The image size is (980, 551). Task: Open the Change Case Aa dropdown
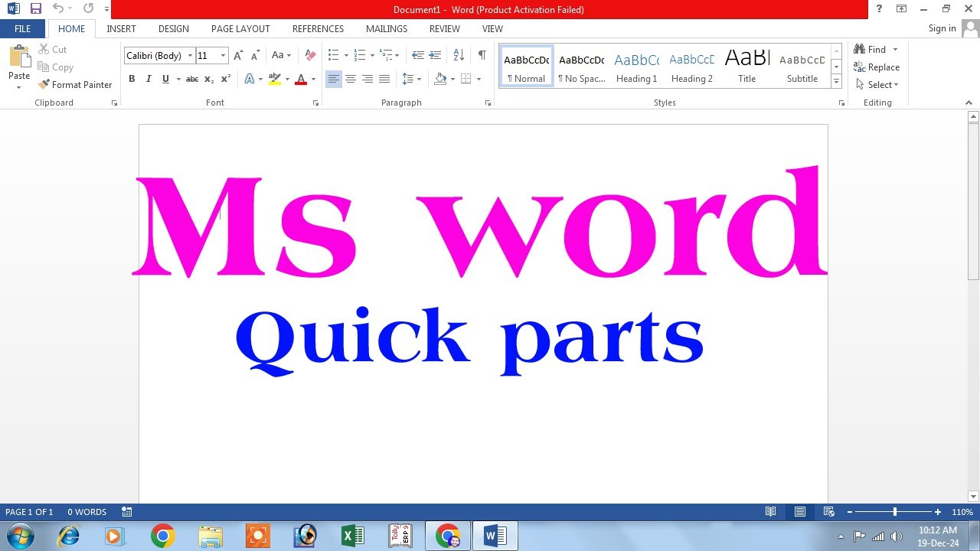[281, 55]
